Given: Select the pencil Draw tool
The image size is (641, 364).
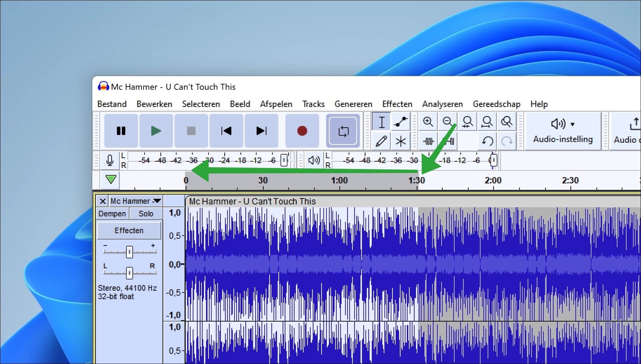Looking at the screenshot, I should (x=382, y=141).
